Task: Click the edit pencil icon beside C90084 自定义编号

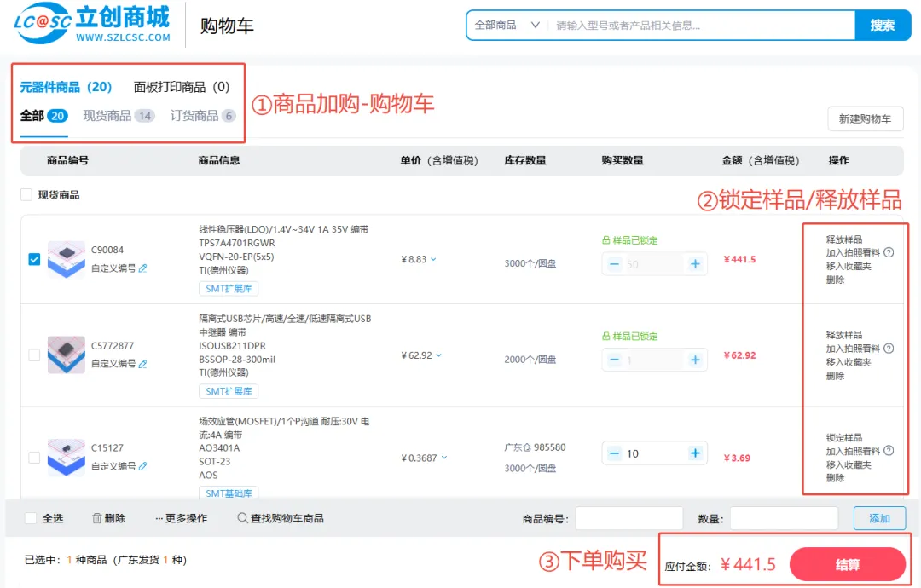Action: tap(143, 268)
